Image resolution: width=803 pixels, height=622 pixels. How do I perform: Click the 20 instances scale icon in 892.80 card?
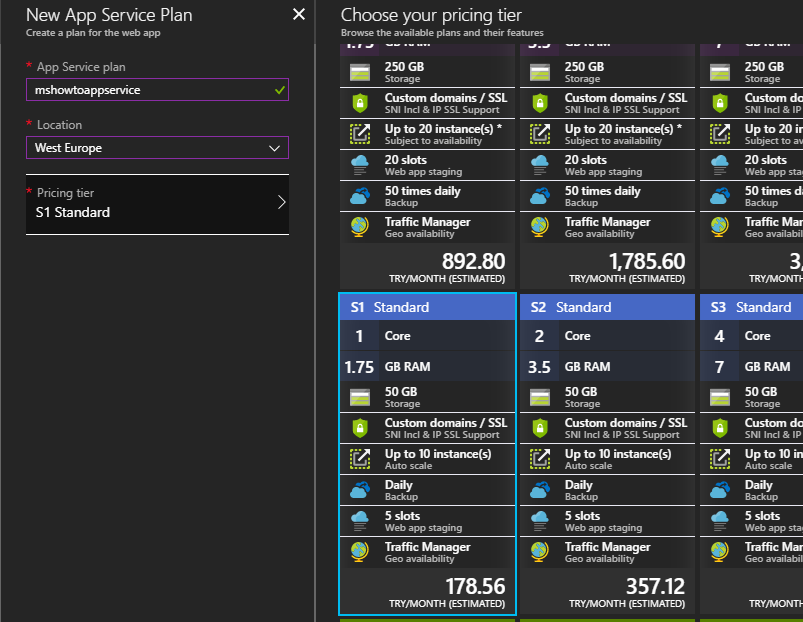pyautogui.click(x=360, y=134)
